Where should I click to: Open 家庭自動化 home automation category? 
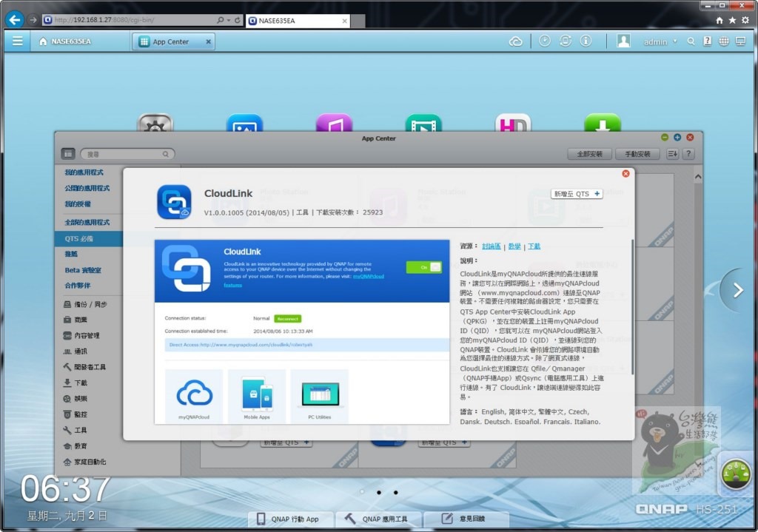pos(84,462)
